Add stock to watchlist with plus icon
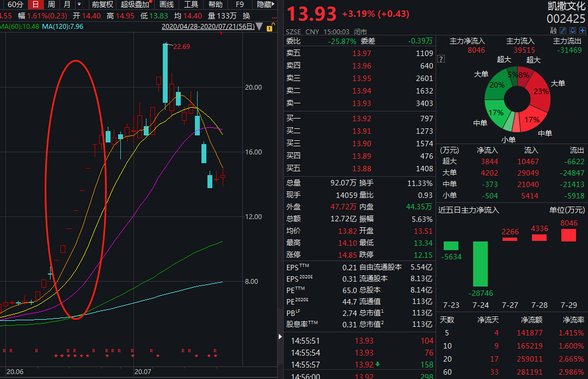The height and width of the screenshot is (379, 588). point(583,30)
